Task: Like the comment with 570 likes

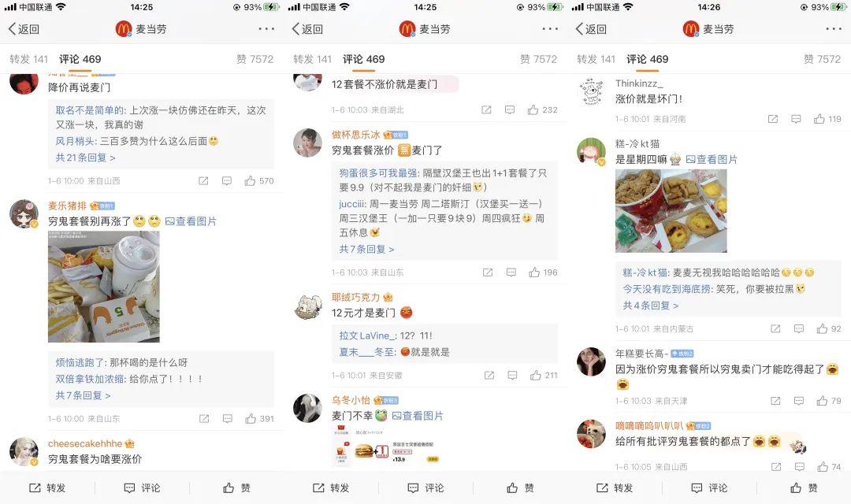Action: pyautogui.click(x=259, y=180)
